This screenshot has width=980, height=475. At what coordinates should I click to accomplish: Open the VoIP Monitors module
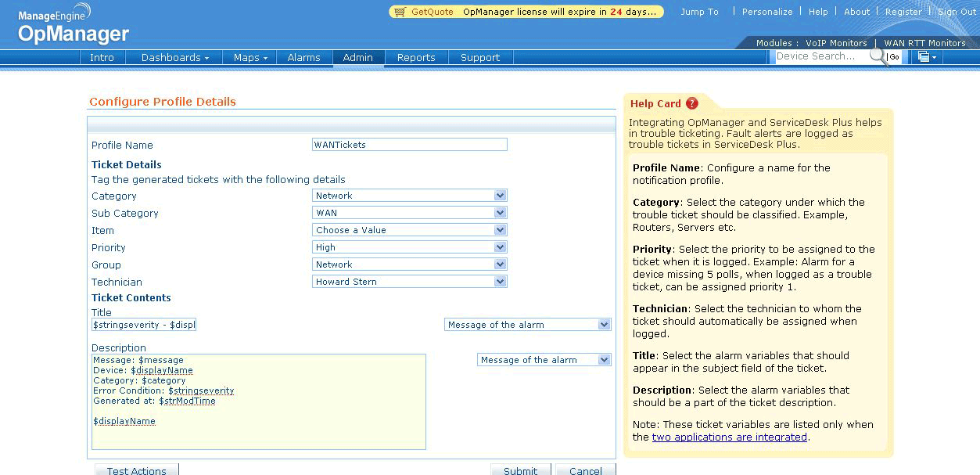(836, 43)
